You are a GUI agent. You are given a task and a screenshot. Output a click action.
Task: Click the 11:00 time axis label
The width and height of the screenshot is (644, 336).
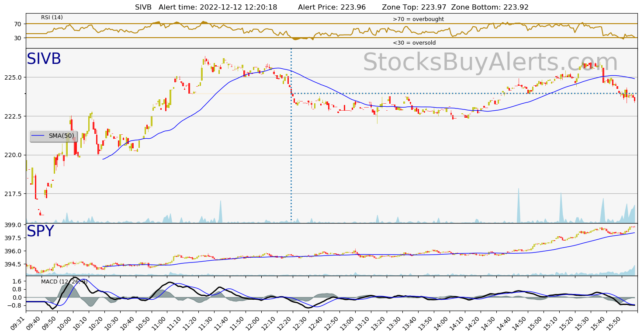pyautogui.click(x=159, y=323)
